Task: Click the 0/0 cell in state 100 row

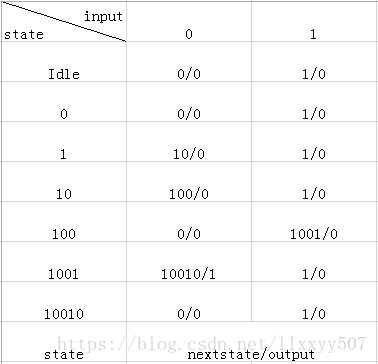Action: 189,222
